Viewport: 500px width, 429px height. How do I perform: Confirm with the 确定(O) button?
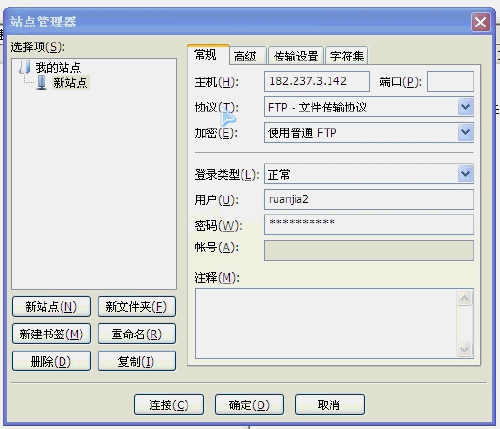pyautogui.click(x=249, y=405)
